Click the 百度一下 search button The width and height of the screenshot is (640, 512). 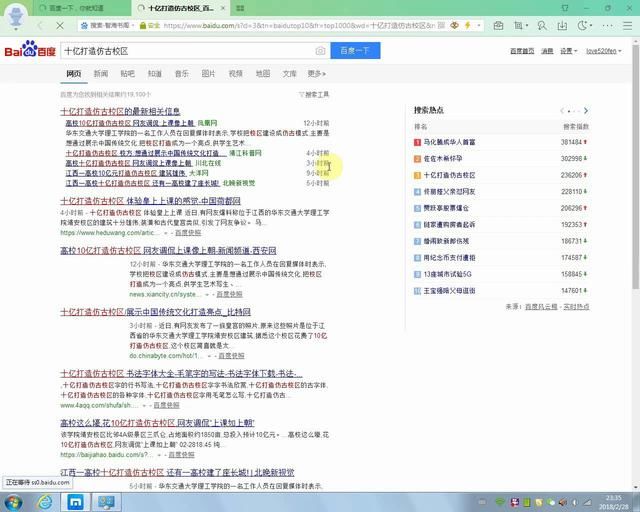(x=355, y=51)
